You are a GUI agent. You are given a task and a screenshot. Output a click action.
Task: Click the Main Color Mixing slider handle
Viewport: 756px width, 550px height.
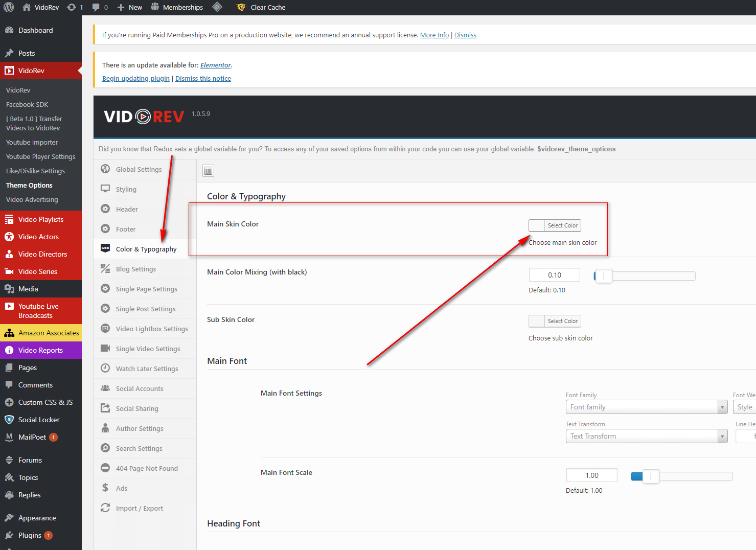[x=604, y=276]
